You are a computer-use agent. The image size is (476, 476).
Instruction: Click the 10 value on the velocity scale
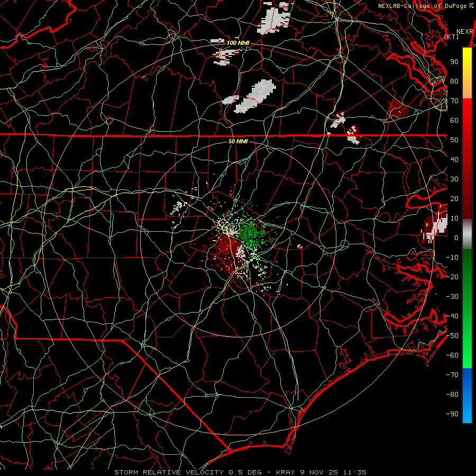click(454, 218)
